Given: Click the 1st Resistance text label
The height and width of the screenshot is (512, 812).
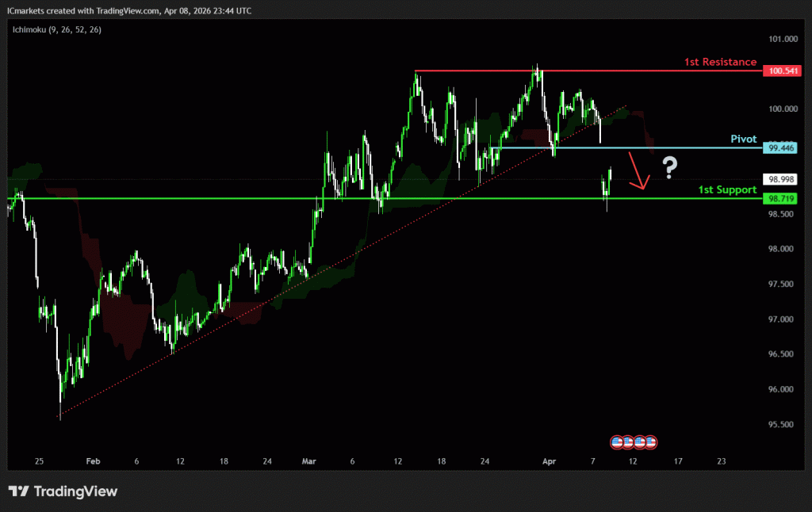Looking at the screenshot, I should pos(719,62).
